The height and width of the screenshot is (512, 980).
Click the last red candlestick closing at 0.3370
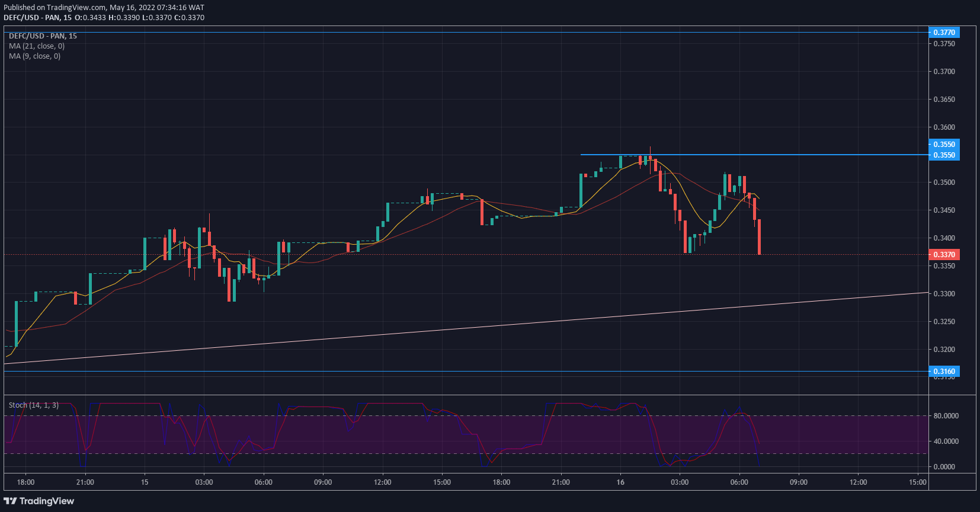(759, 237)
